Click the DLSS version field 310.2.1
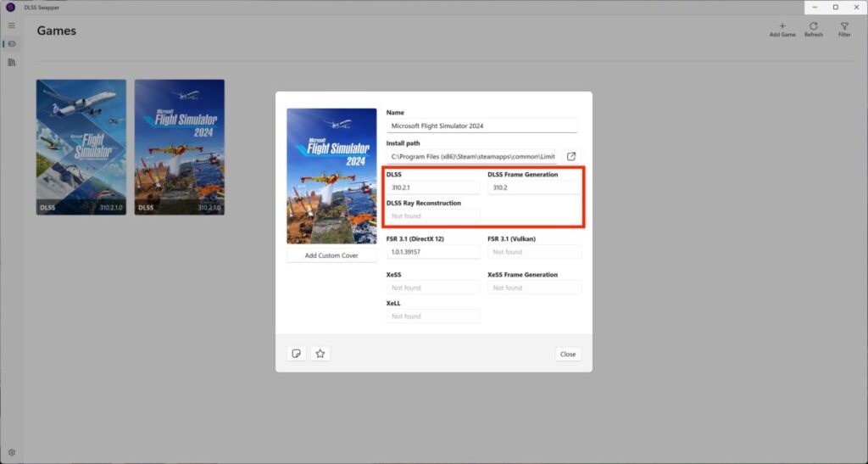The height and width of the screenshot is (464, 868). [433, 187]
